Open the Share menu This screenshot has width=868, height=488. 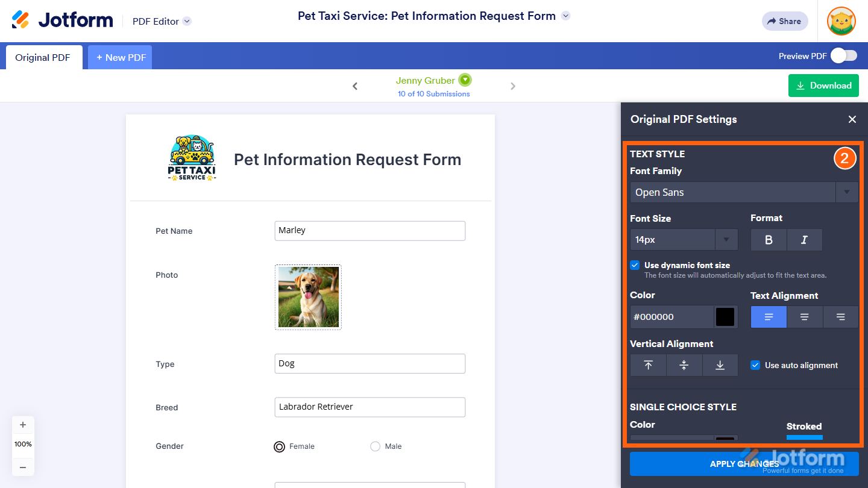pyautogui.click(x=784, y=21)
